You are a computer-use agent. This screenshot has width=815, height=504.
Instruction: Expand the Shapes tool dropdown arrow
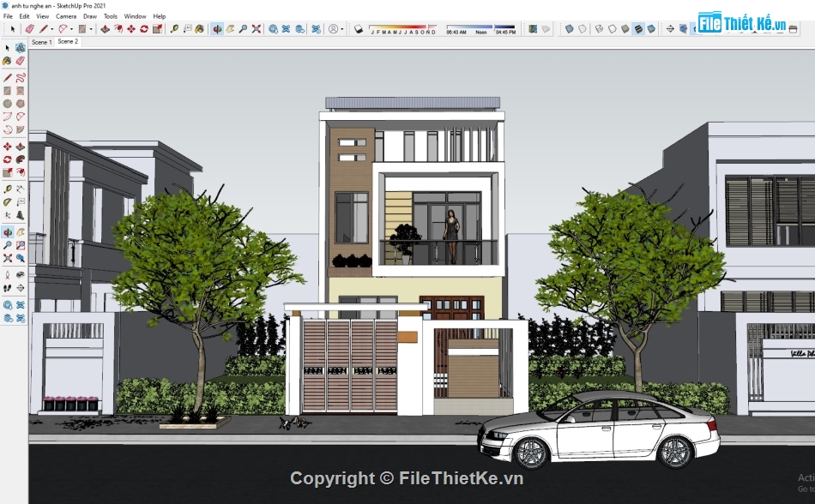pyautogui.click(x=91, y=29)
